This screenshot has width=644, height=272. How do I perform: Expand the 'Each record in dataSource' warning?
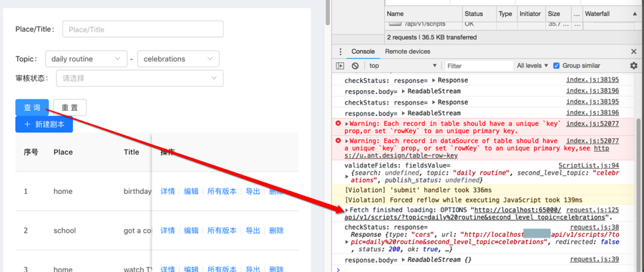click(x=346, y=141)
